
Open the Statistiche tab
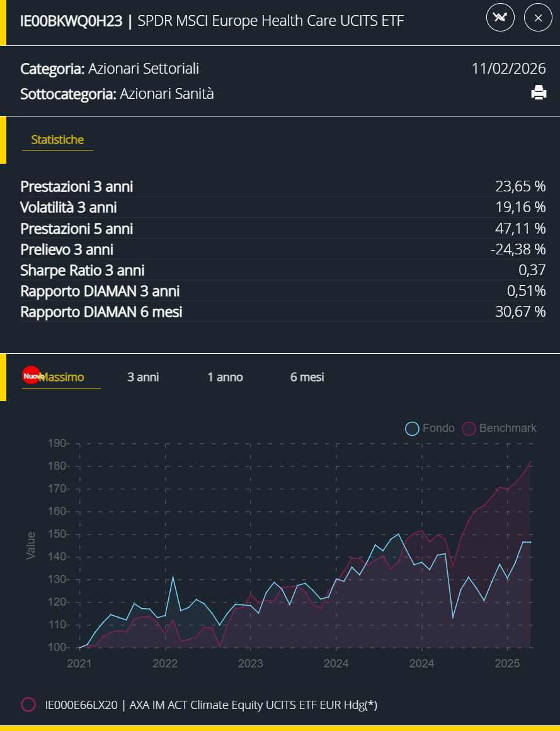(57, 140)
